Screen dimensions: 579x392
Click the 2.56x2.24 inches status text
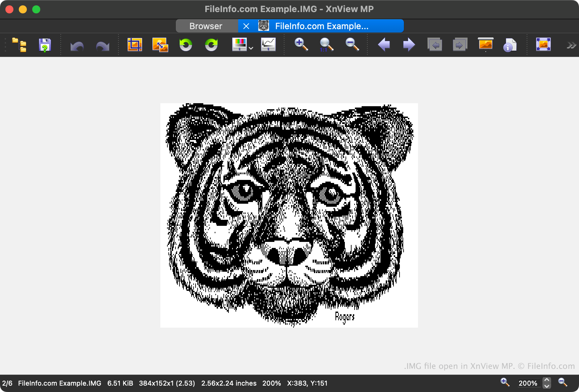pyautogui.click(x=229, y=383)
